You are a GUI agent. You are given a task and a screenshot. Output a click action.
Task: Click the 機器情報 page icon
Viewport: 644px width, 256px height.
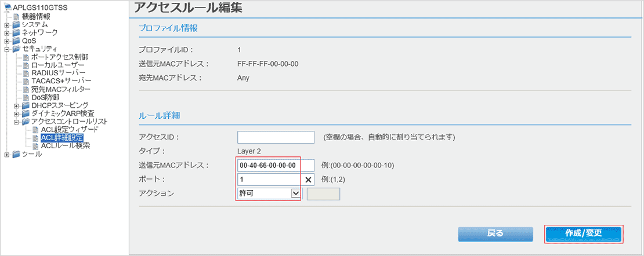[x=16, y=17]
